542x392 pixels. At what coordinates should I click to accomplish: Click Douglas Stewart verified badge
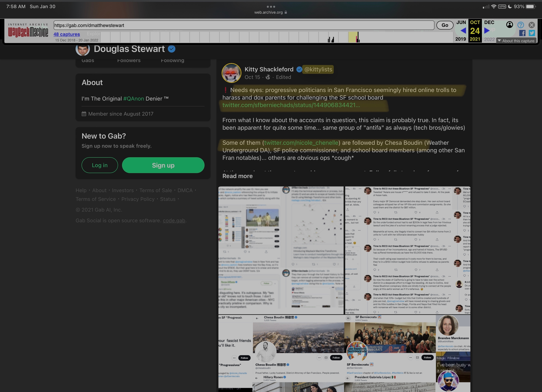coord(172,49)
